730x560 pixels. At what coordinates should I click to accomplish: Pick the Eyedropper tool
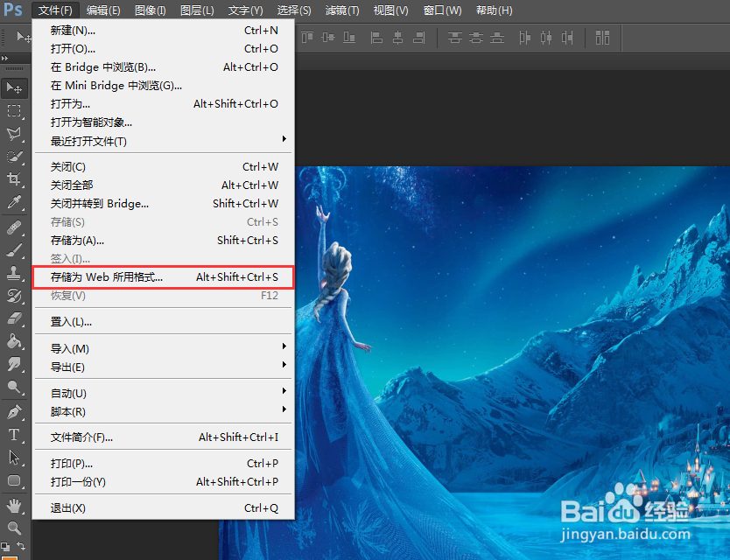click(14, 202)
